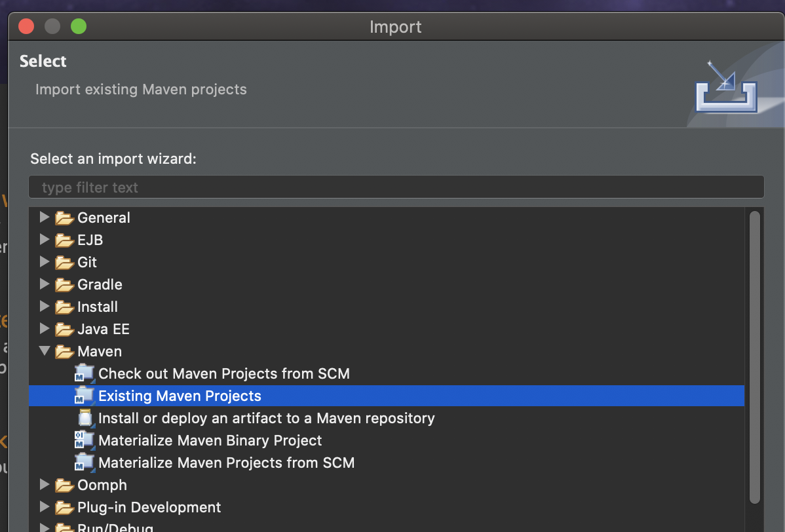Click the Gradle folder icon

[x=64, y=284]
